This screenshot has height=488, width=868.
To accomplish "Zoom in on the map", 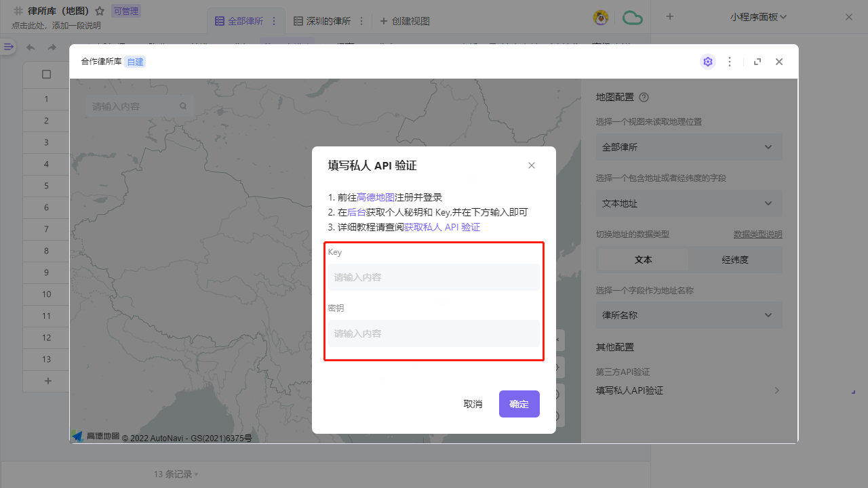I will (558, 394).
